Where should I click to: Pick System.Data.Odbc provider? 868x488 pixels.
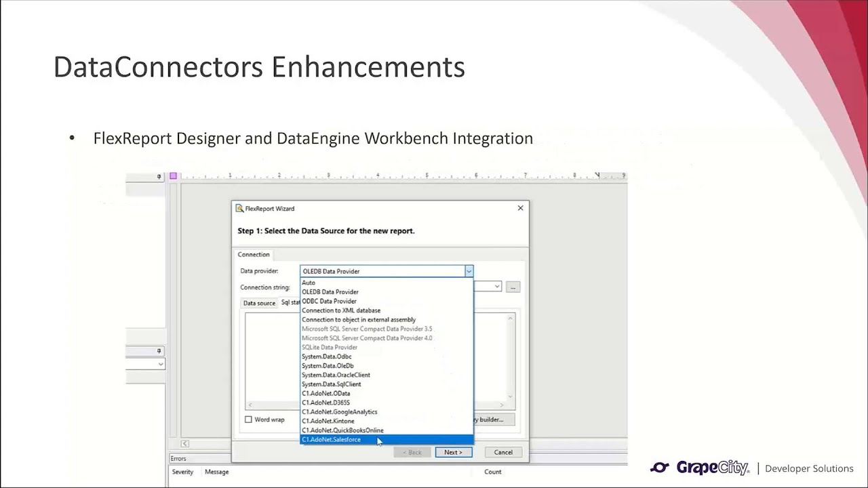[387, 357]
